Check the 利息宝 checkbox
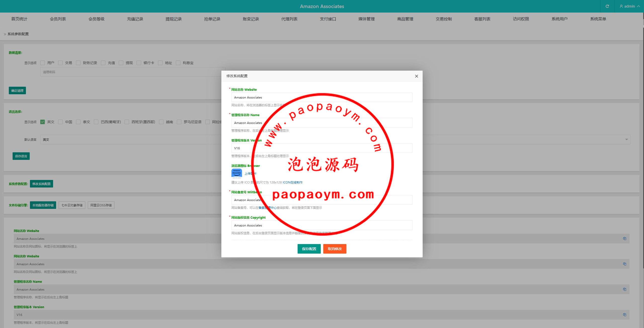The image size is (644, 328). (x=178, y=63)
